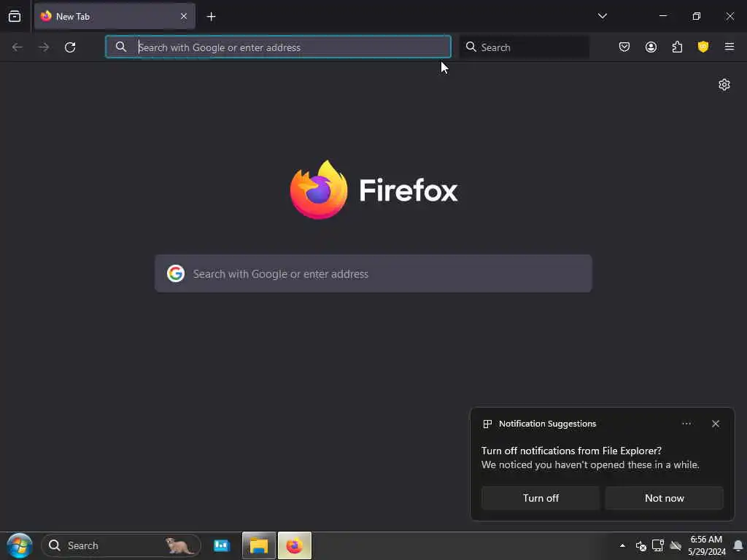Open Firefox View from the tab bar icon
Screen dimensions: 747x560
click(x=15, y=16)
